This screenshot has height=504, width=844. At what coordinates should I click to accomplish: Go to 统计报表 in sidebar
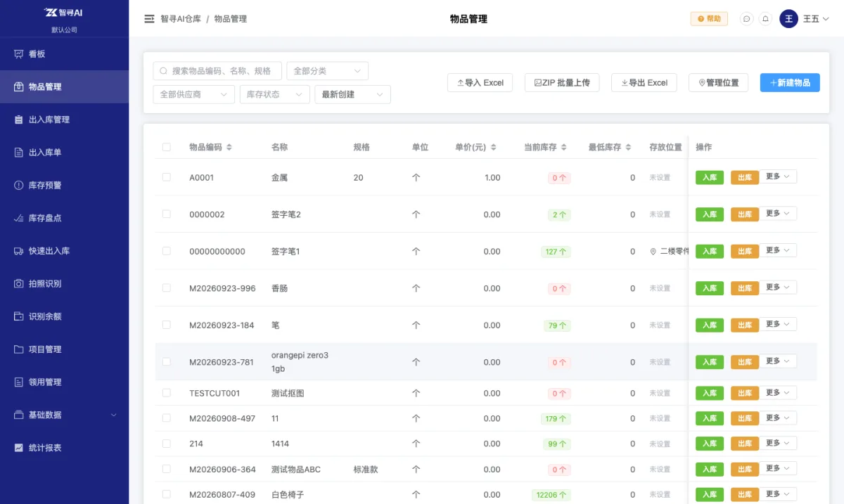pyautogui.click(x=64, y=448)
